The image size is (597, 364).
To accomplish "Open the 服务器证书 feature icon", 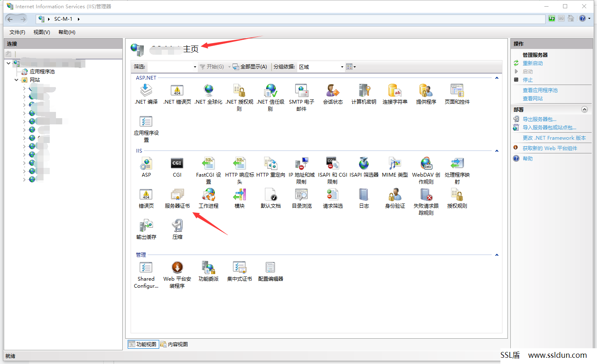I will coord(177,198).
